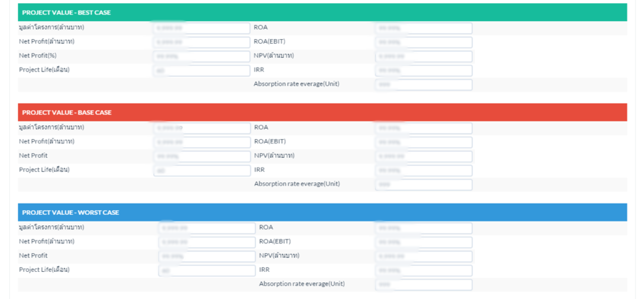This screenshot has height=299, width=644.
Task: Focus Best Case Absorption rate everage field
Action: pos(423,85)
